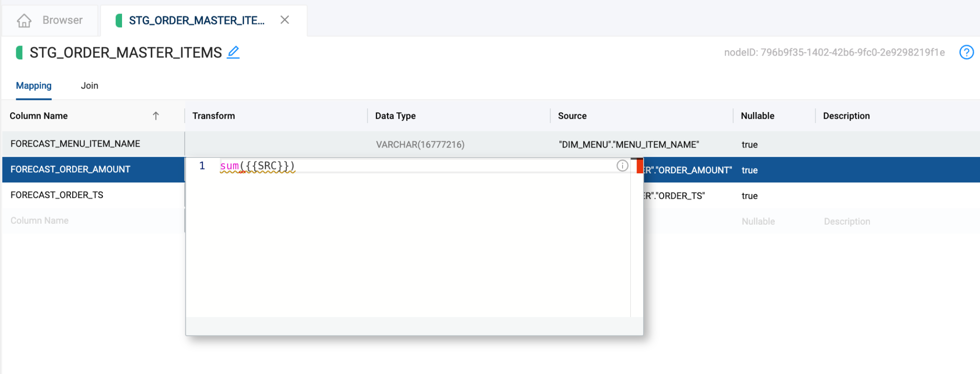Click the red error marker in editor scrollbar
Screen dimensions: 980x374
640,166
